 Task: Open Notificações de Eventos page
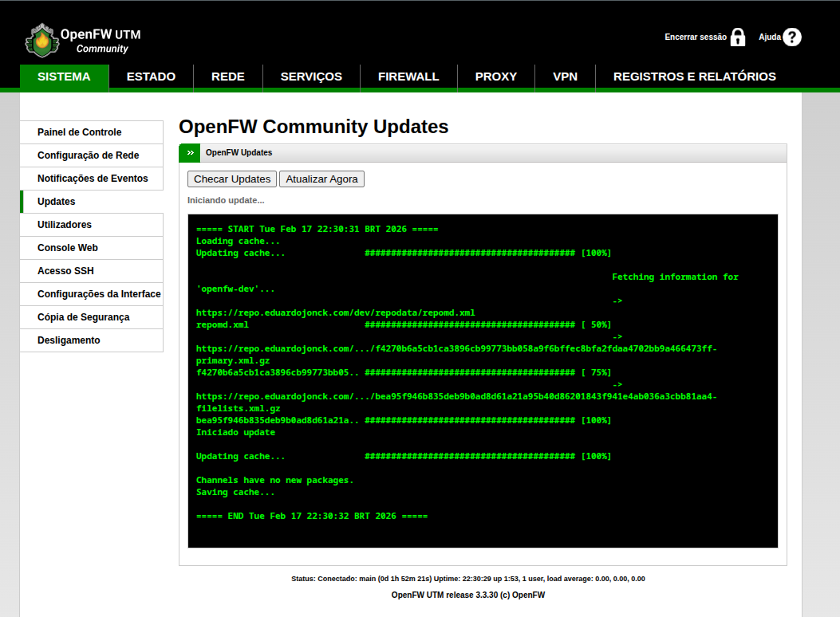click(93, 179)
